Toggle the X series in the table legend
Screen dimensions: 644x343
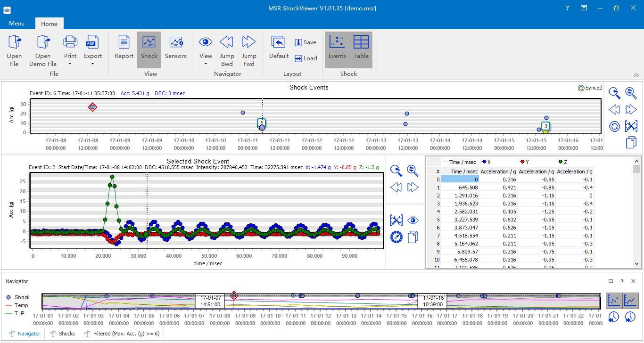486,162
